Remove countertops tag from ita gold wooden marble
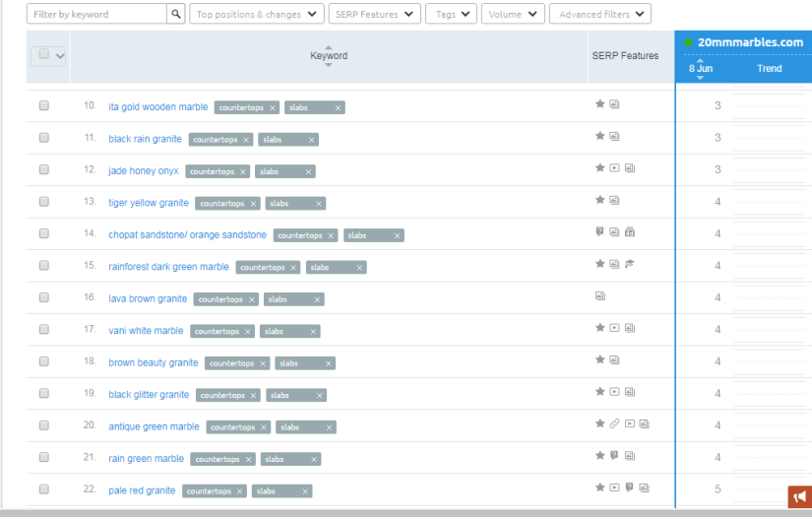Screen dimensions: 812x517 [272, 107]
